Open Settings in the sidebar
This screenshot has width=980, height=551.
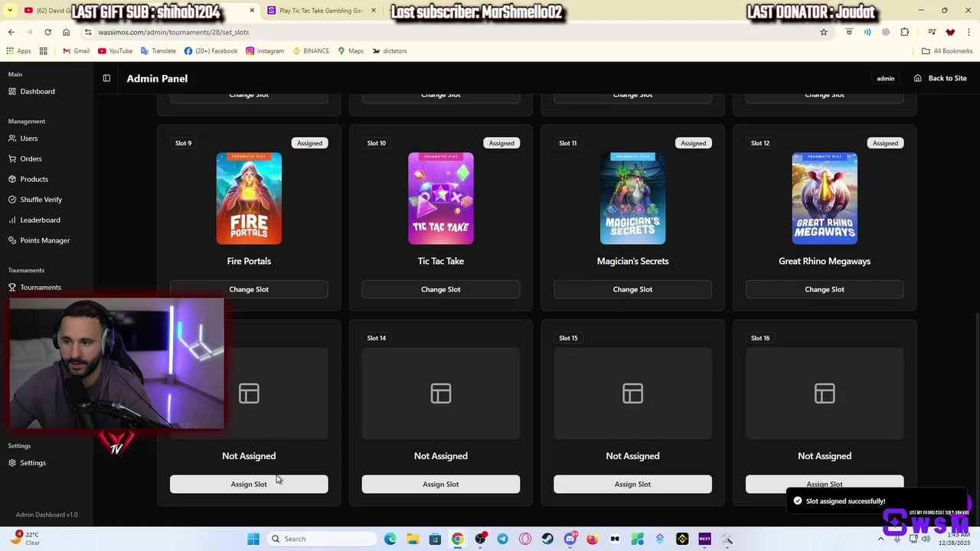(x=27, y=463)
